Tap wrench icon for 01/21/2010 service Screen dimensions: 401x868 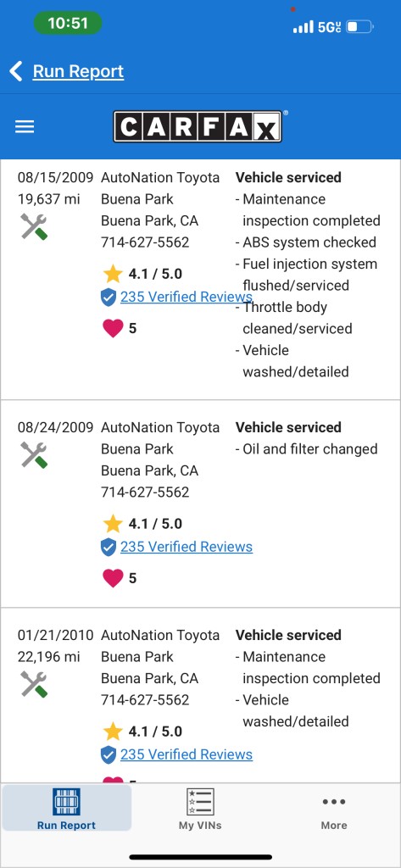point(35,684)
